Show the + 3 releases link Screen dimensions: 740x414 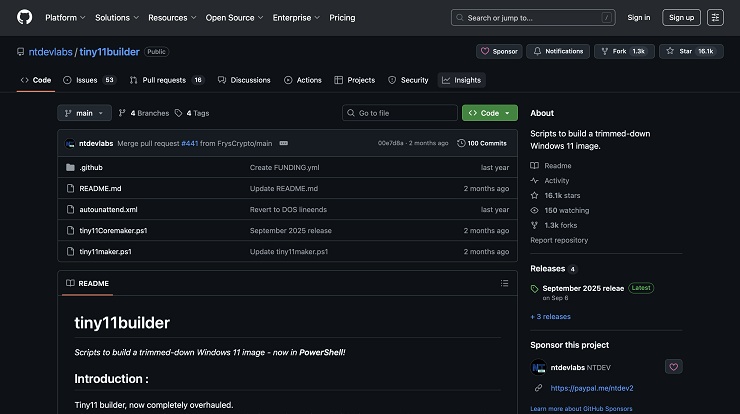click(x=550, y=316)
